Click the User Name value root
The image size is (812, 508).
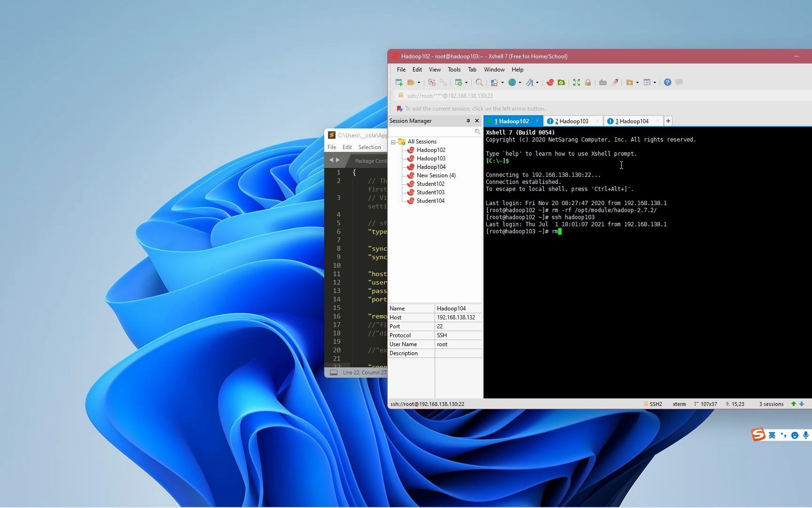point(442,344)
